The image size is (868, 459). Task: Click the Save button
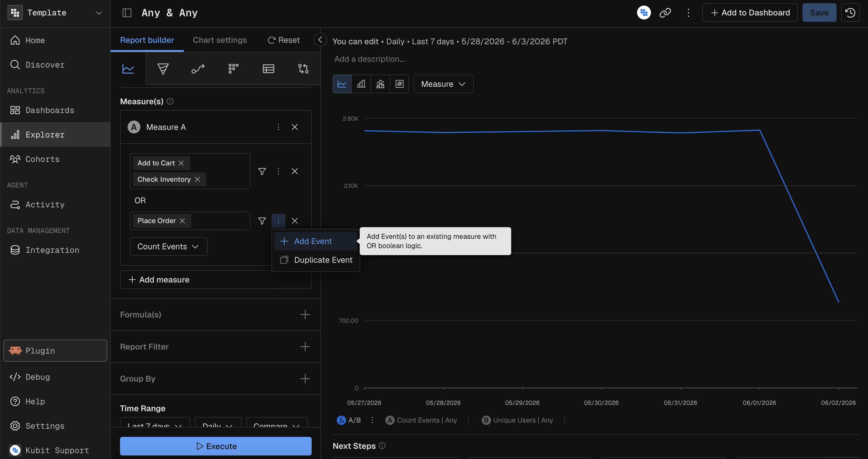819,13
